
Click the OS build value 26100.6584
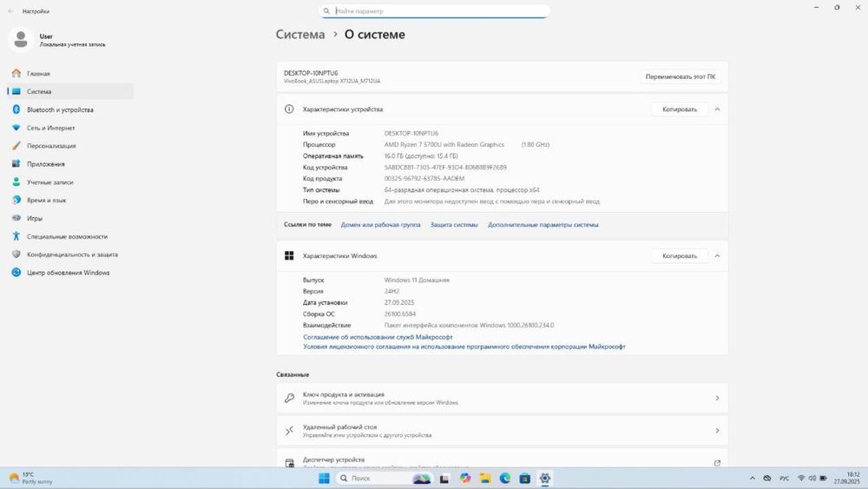(399, 314)
